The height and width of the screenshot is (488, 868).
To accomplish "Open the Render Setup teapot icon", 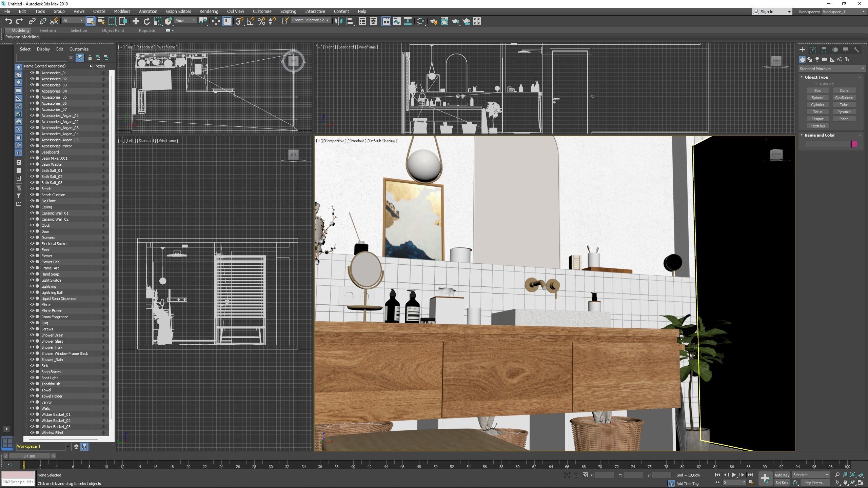I will click(x=434, y=21).
